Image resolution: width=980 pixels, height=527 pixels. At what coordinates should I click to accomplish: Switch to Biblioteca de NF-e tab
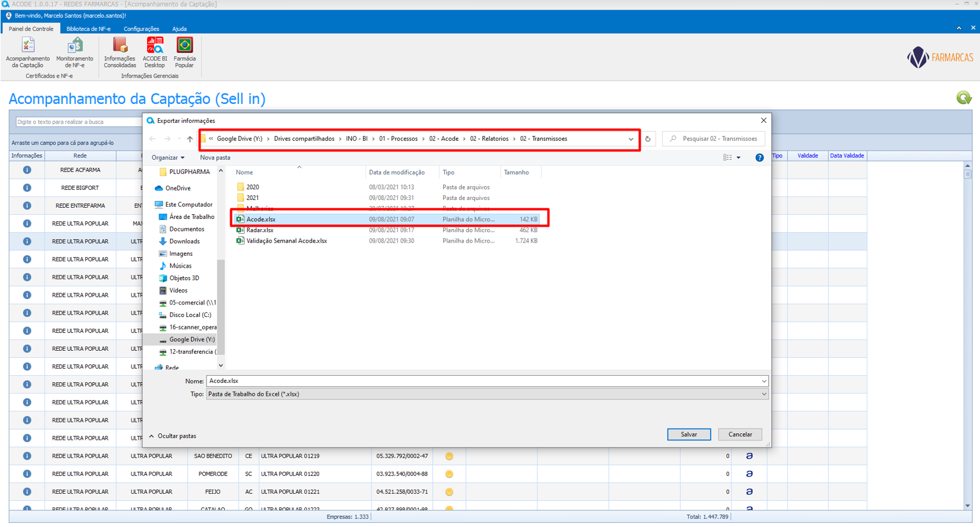tap(88, 28)
